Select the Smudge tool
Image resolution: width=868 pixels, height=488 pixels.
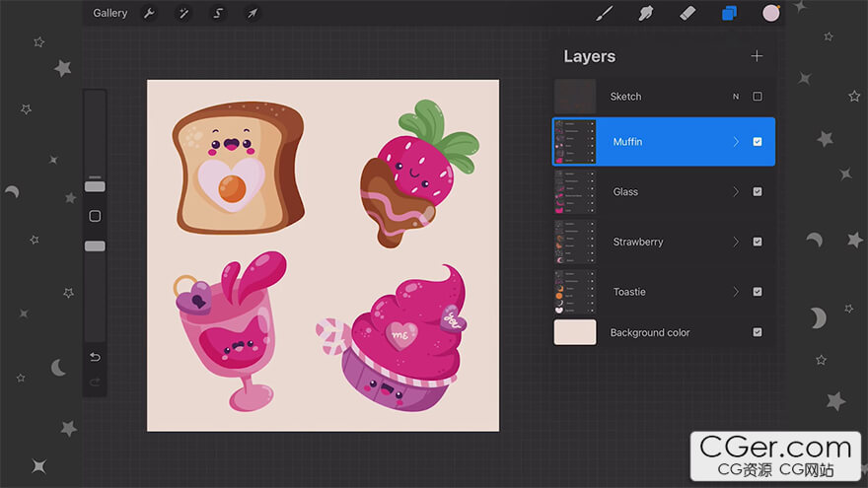pyautogui.click(x=646, y=14)
